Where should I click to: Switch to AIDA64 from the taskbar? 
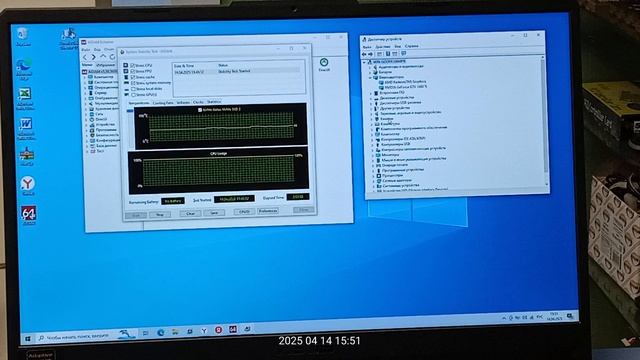pyautogui.click(x=233, y=329)
